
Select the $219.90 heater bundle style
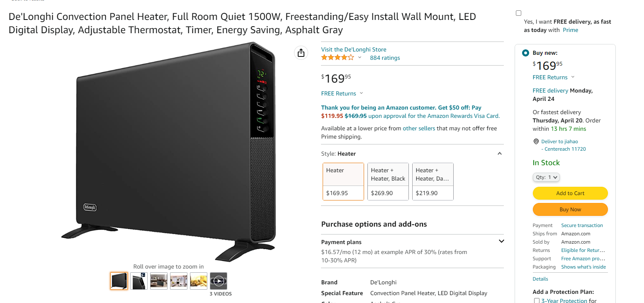(x=433, y=181)
